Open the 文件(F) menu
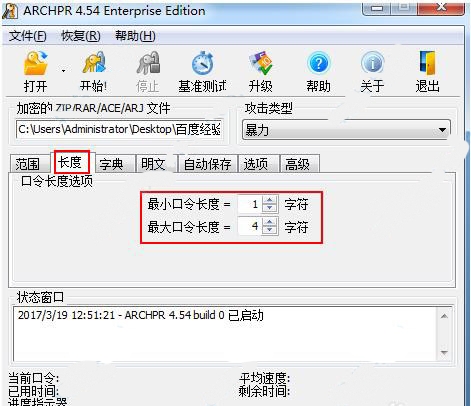 pos(28,36)
